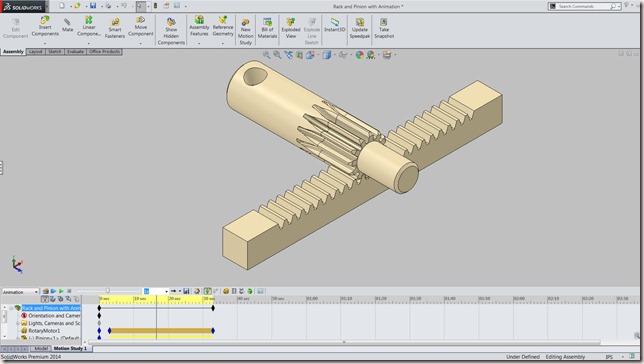644x364 pixels.
Task: Open the Linear Component dropdown arrow
Action: 89,43
